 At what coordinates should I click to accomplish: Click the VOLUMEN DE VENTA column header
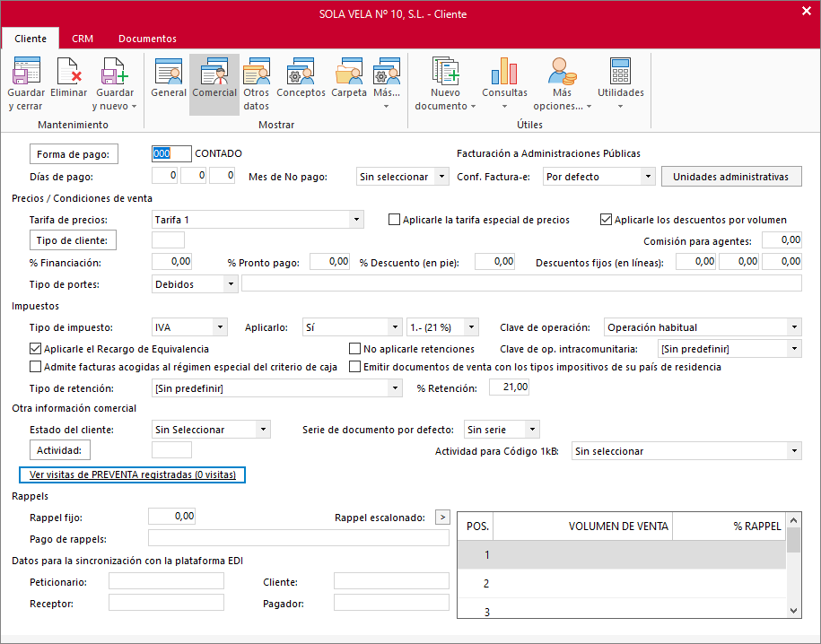582,527
